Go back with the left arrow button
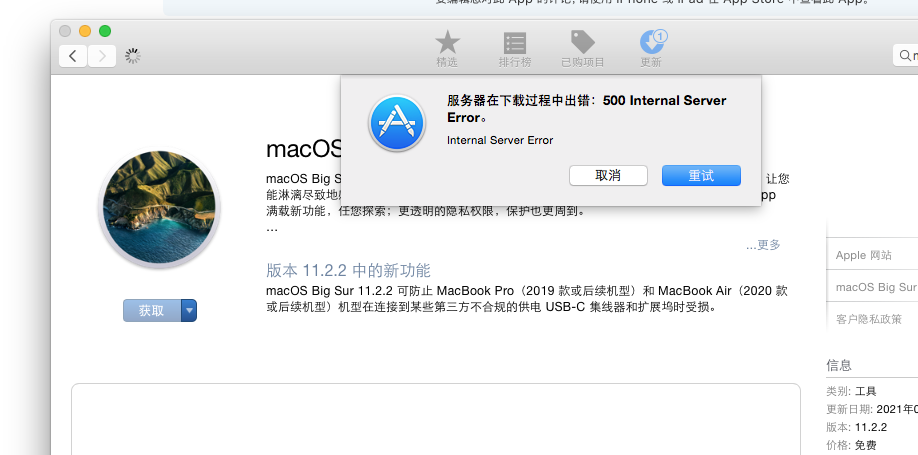Viewport: 918px width, 455px height. [x=72, y=56]
